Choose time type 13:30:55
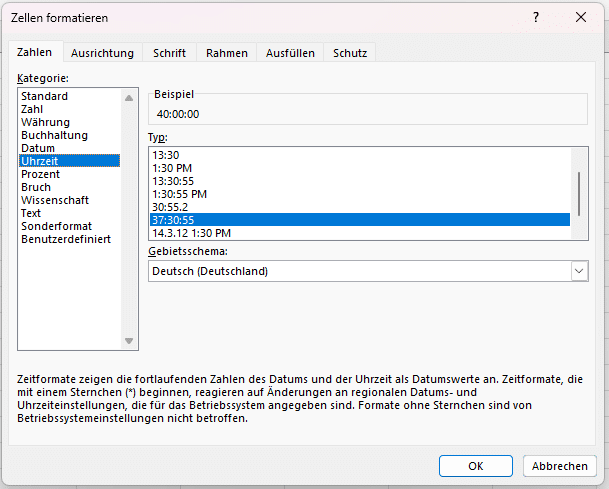Screen dimensions: 609x489 coord(360,181)
